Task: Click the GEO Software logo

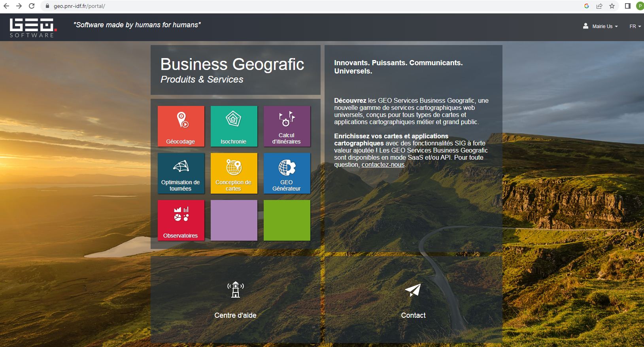Action: [33, 28]
